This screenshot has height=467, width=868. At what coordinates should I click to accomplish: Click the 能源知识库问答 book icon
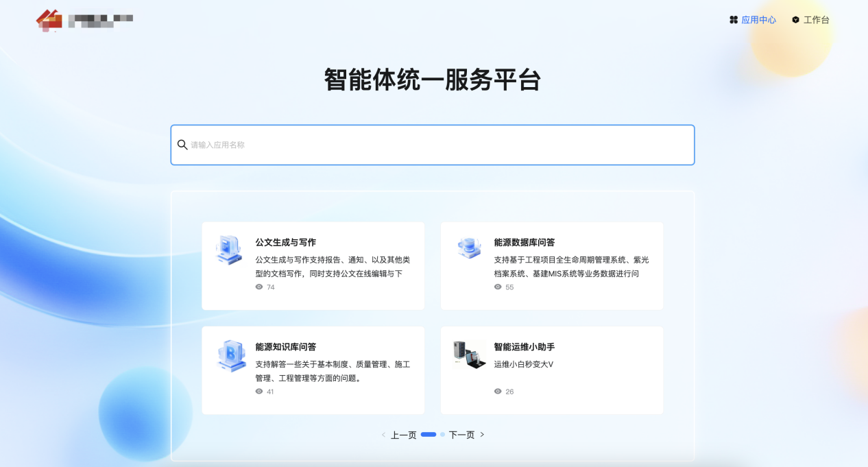point(231,355)
